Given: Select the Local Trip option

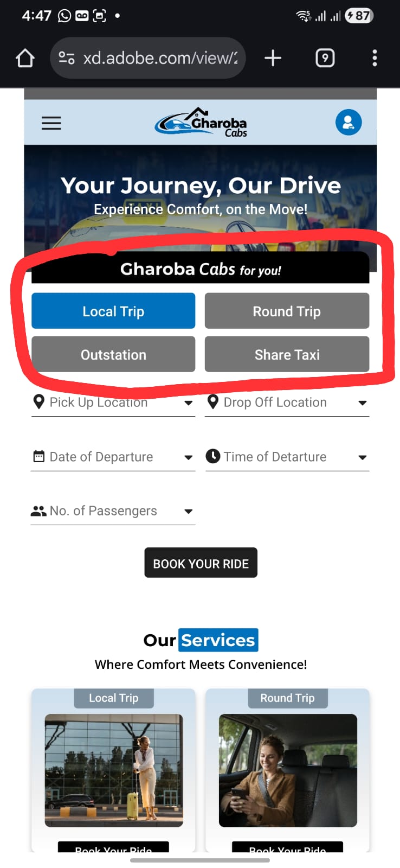Looking at the screenshot, I should point(113,311).
